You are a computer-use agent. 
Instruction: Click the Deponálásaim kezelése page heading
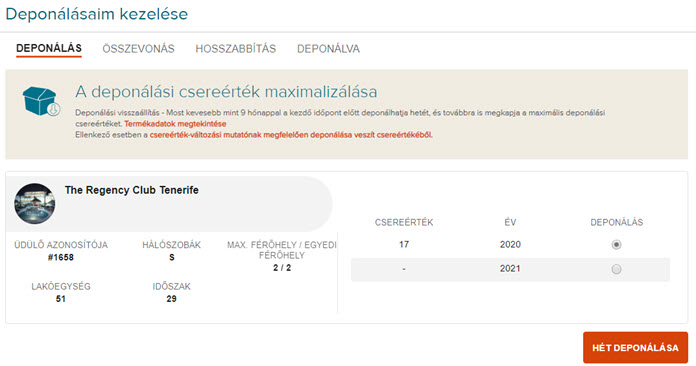97,14
